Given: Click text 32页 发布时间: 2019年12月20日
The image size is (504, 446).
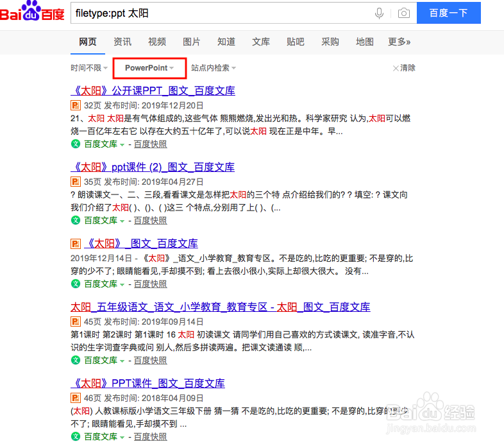Looking at the screenshot, I should coord(144,105).
